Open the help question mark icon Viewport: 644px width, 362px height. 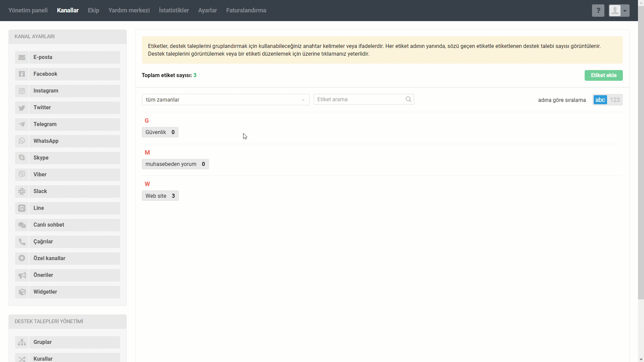coord(598,10)
